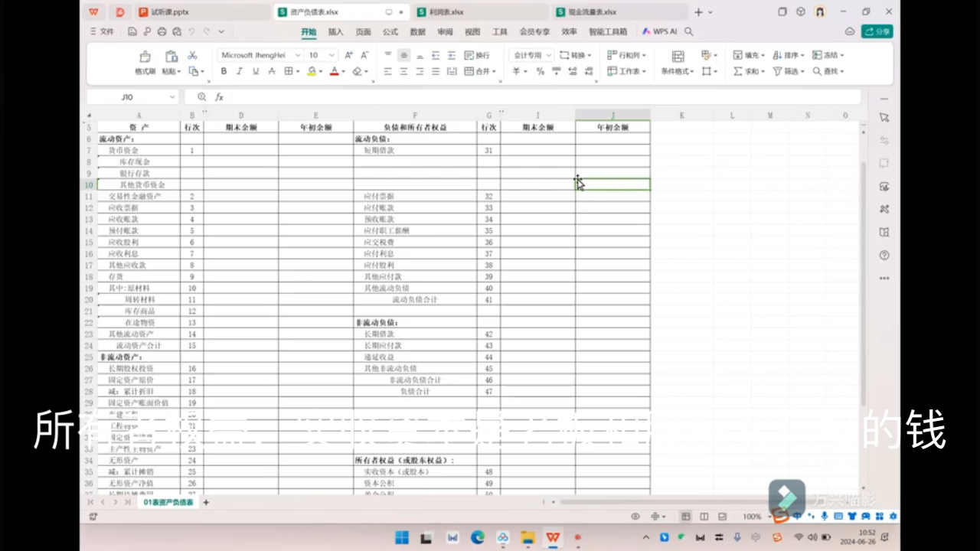Increase font size with A+ icon

click(349, 55)
